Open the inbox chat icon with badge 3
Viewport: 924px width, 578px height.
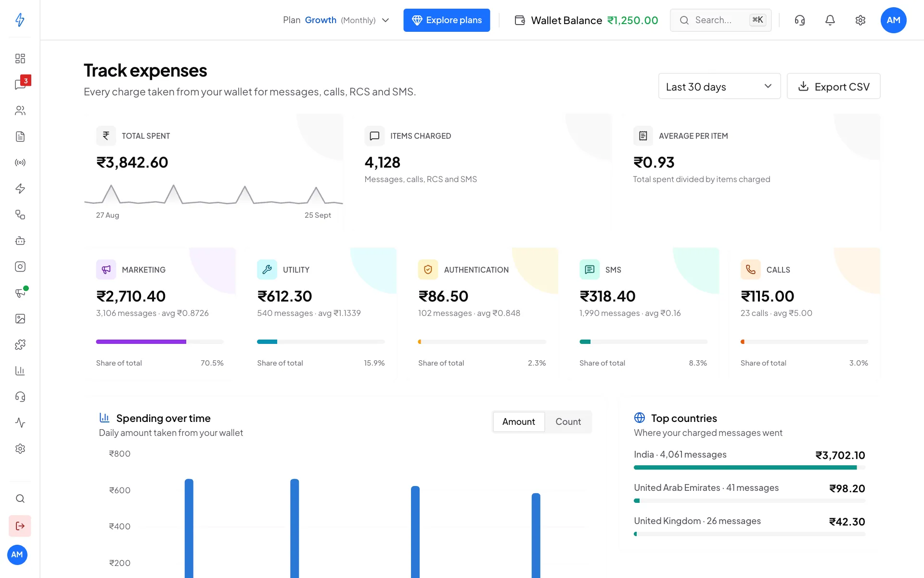pos(20,84)
